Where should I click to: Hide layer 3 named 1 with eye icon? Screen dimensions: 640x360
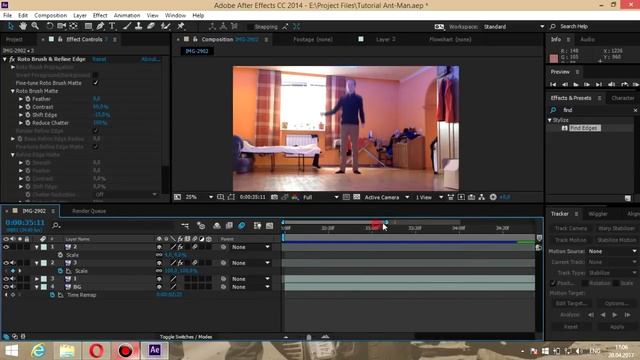pos(6,279)
